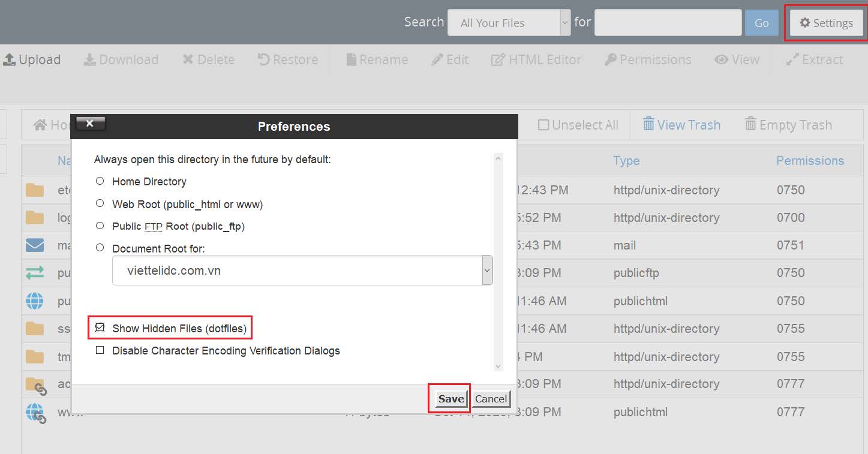Select the Upload tool

(33, 59)
